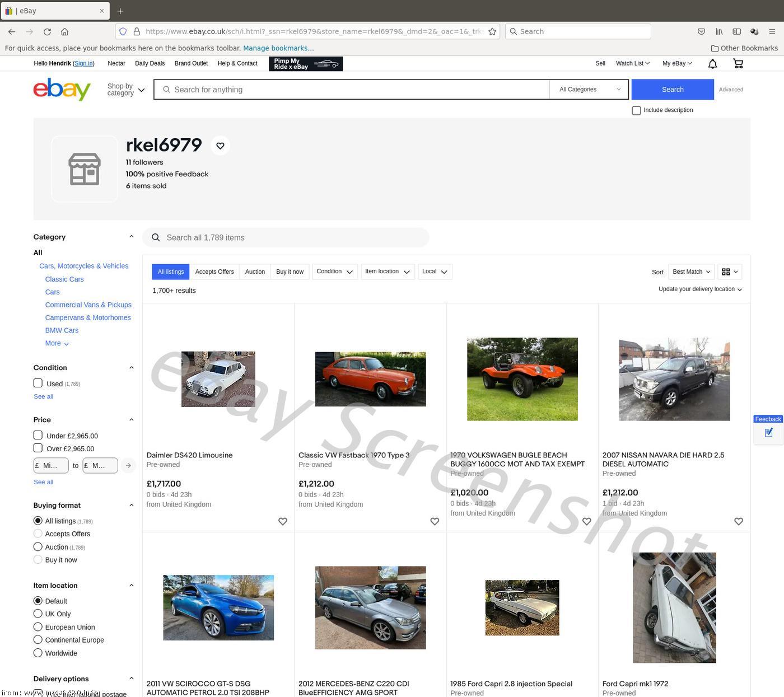Open the shopping cart icon
The image size is (784, 697).
(x=738, y=64)
